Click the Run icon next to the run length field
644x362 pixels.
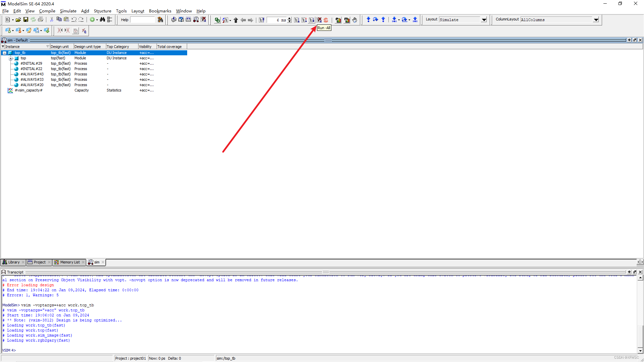tap(297, 20)
